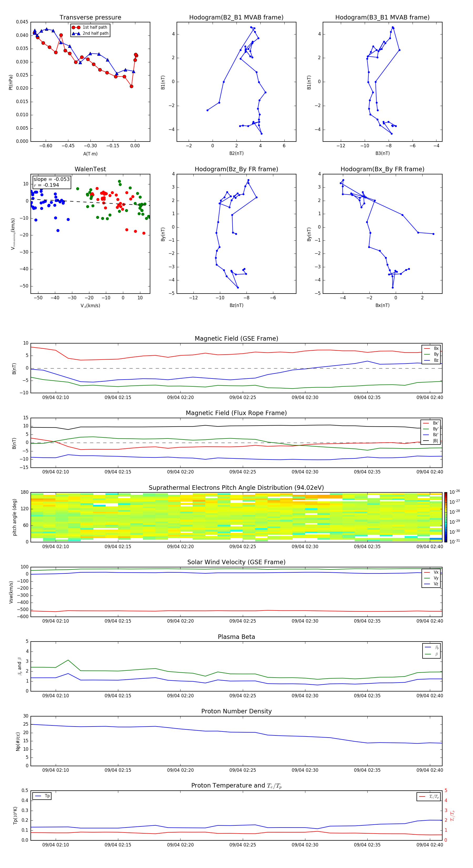Select 'Vx' in the solar wind legend

pyautogui.click(x=431, y=573)
